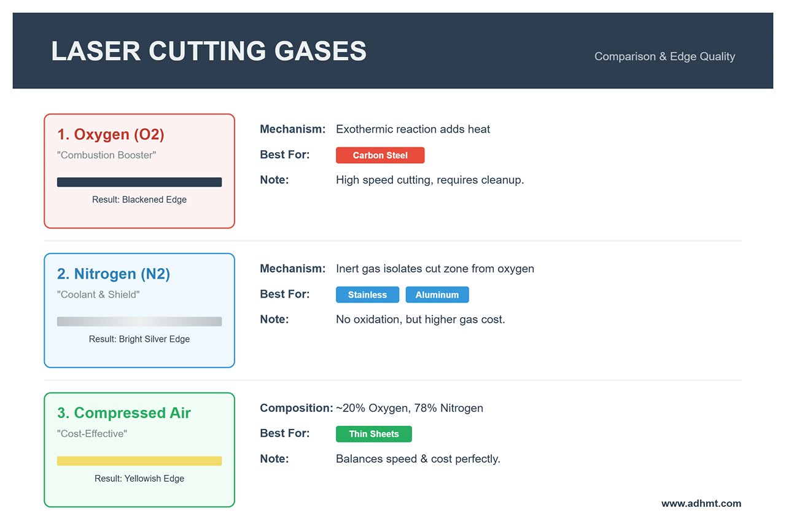This screenshot has width=786, height=532.
Task: Click the Composition label in Compressed Air row
Action: pyautogui.click(x=296, y=408)
